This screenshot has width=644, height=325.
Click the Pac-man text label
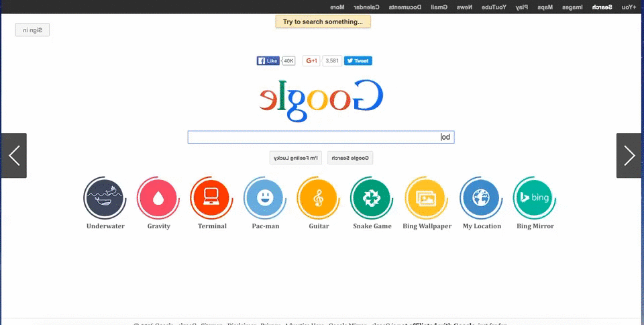[x=266, y=226]
